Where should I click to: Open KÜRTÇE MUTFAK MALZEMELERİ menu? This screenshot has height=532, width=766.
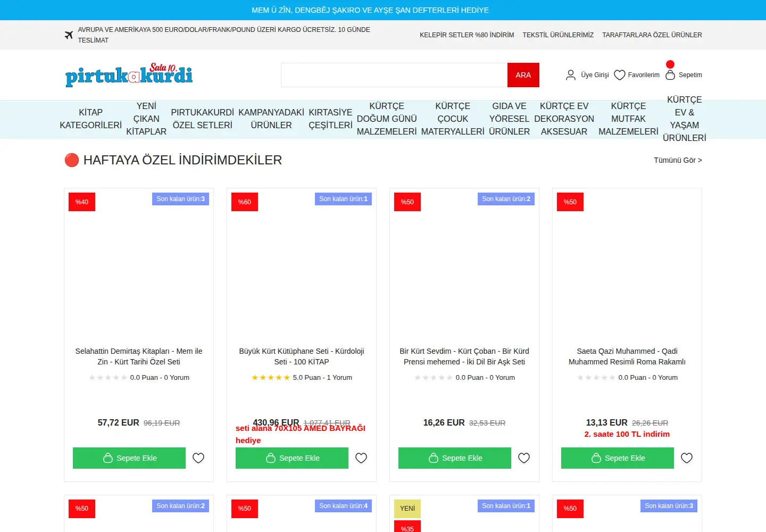(628, 119)
